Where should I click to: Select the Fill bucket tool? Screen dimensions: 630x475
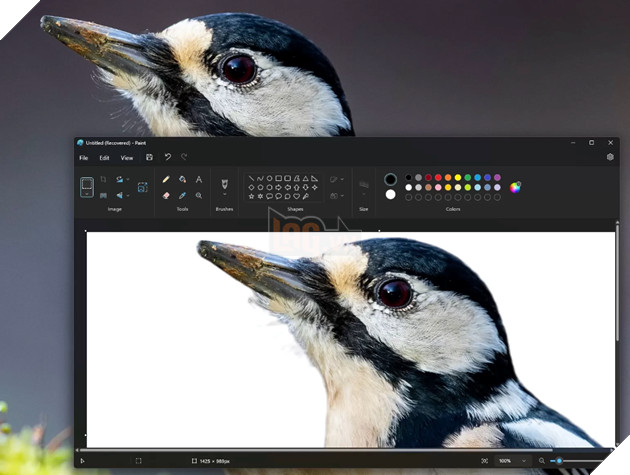click(x=182, y=179)
